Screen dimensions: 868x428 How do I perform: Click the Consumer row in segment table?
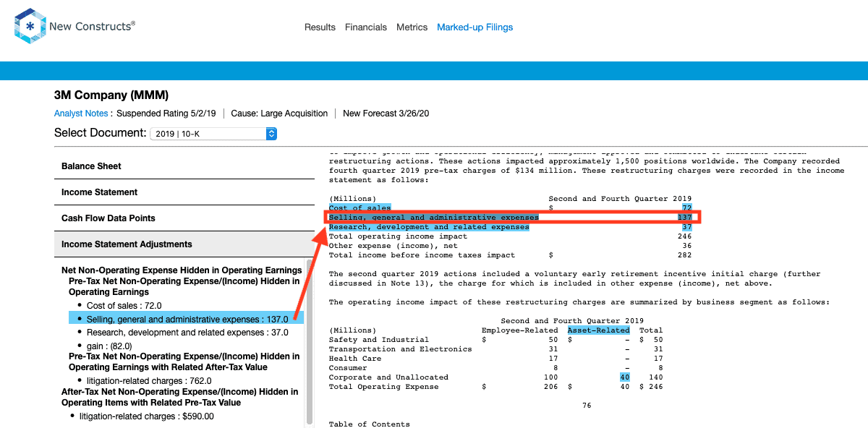tap(495, 368)
